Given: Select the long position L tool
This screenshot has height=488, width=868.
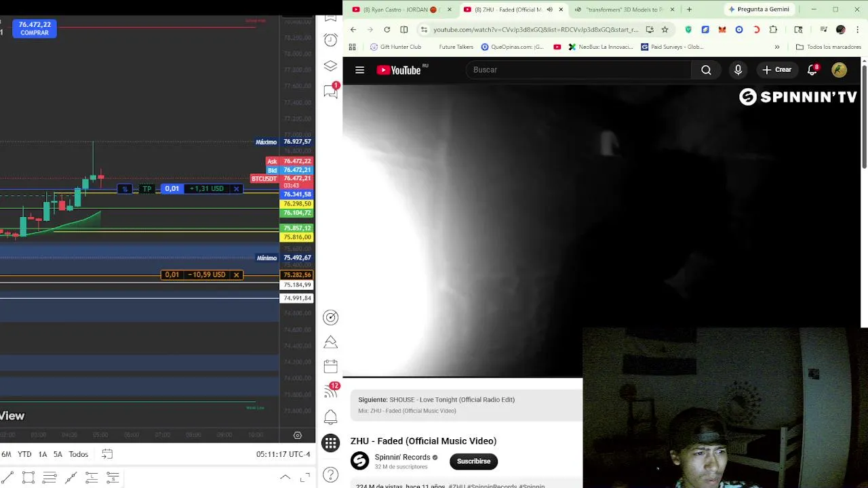Looking at the screenshot, I should (92, 478).
